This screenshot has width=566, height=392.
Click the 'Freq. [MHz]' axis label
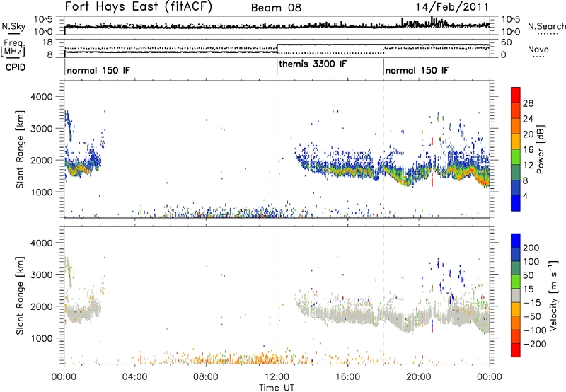(x=13, y=48)
